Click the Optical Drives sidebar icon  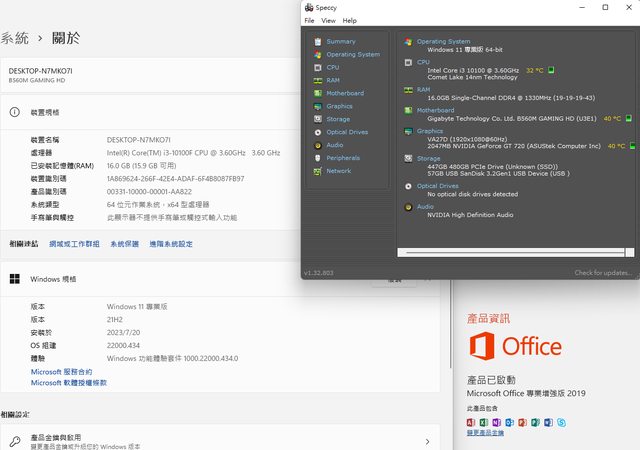pos(319,132)
